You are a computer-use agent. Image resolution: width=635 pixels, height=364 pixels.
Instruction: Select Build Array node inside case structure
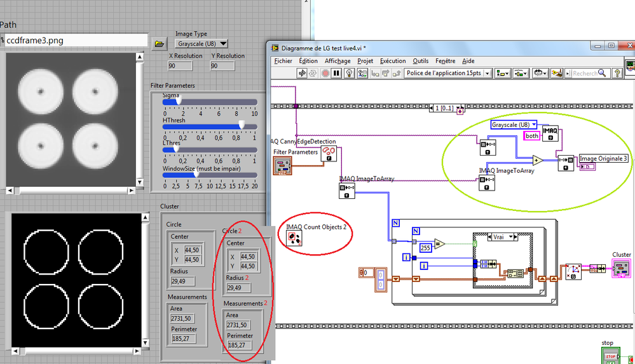515,274
